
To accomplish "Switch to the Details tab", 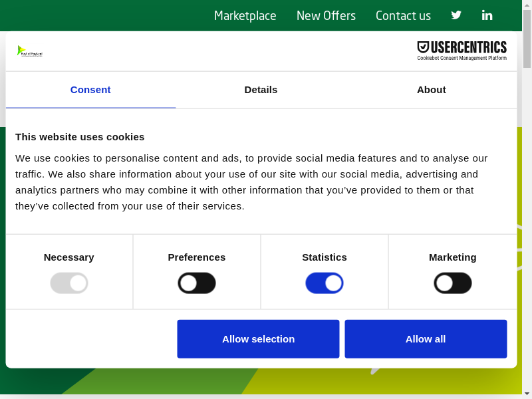I will tap(261, 90).
